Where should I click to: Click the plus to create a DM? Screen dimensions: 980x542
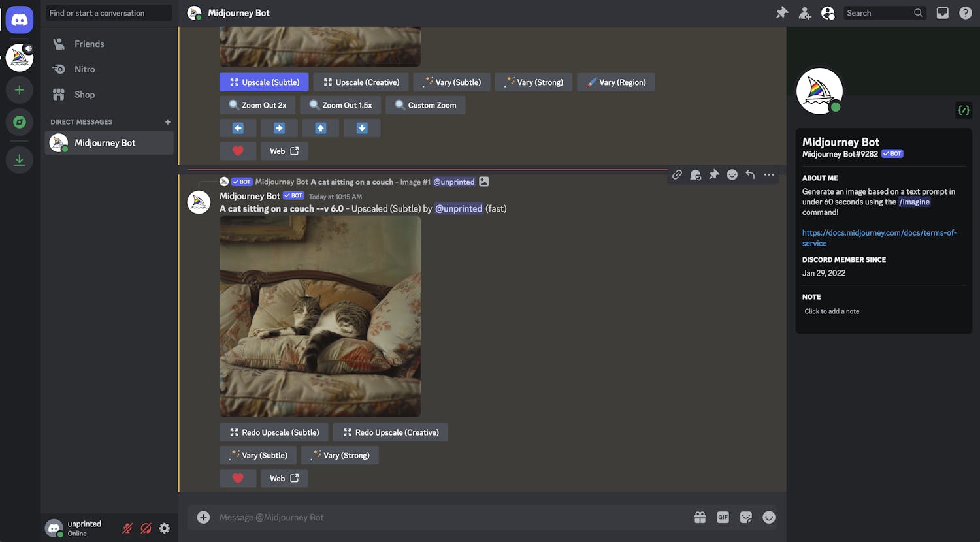pos(168,122)
